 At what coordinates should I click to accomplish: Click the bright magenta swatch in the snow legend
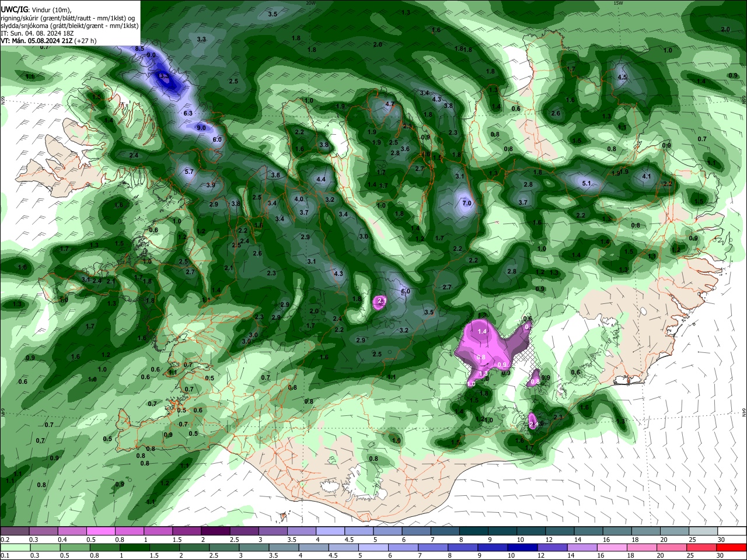[x=102, y=531]
